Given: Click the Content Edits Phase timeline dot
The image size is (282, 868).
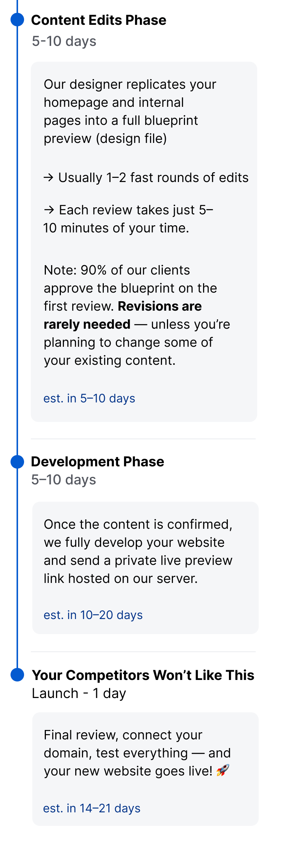Looking at the screenshot, I should point(17,20).
